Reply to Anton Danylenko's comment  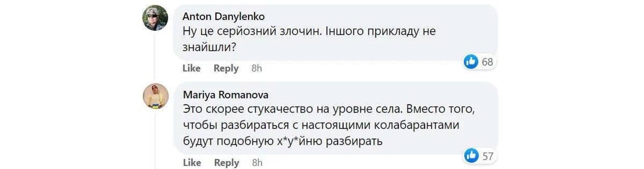226,68
